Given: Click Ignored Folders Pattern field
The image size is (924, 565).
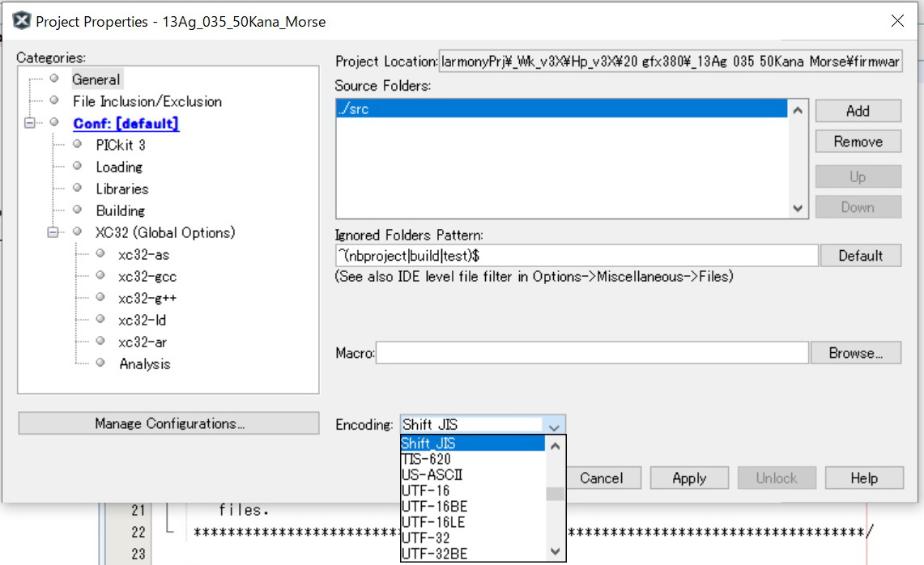Looking at the screenshot, I should click(x=577, y=256).
